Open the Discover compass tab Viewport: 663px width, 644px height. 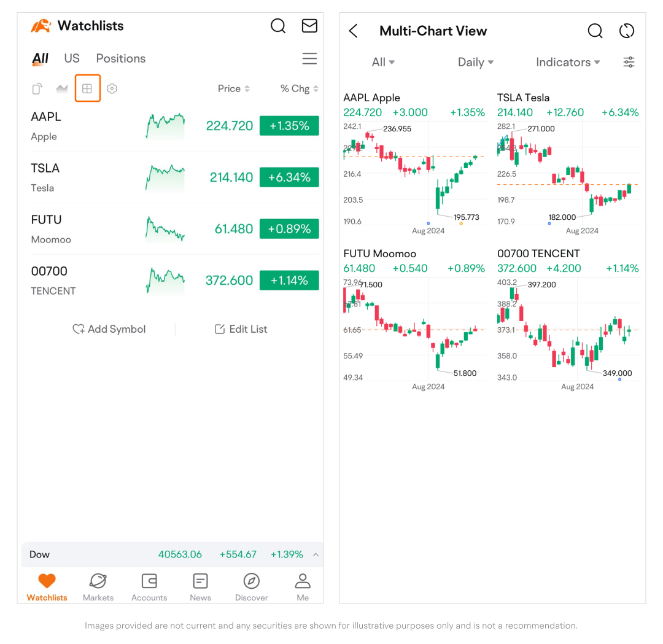(251, 586)
